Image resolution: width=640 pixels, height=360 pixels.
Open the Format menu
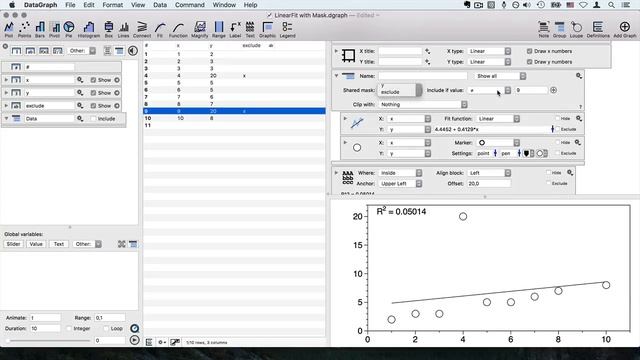point(113,5)
